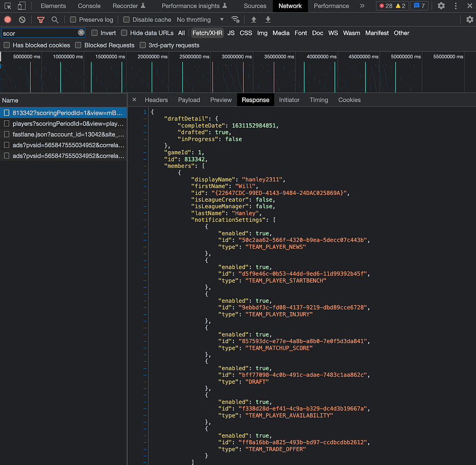The image size is (476, 465).
Task: Filter requests by Doc
Action: 317,33
